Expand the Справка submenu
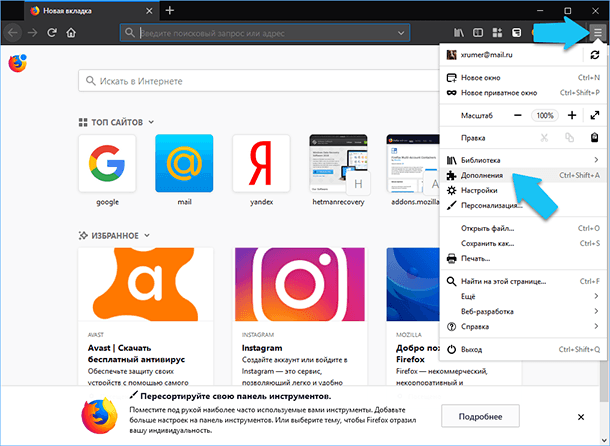610x446 pixels. pyautogui.click(x=523, y=327)
